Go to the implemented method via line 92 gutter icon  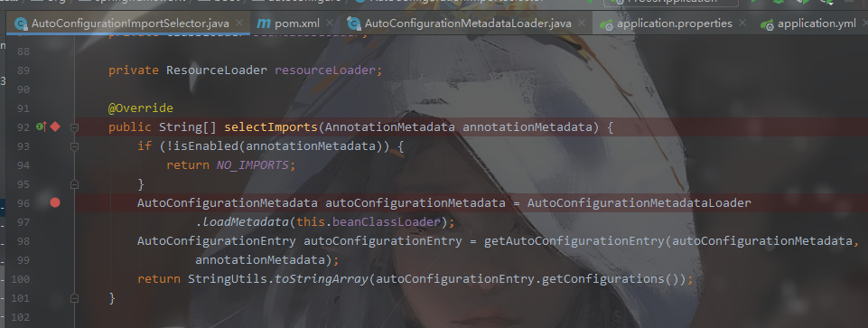click(42, 127)
